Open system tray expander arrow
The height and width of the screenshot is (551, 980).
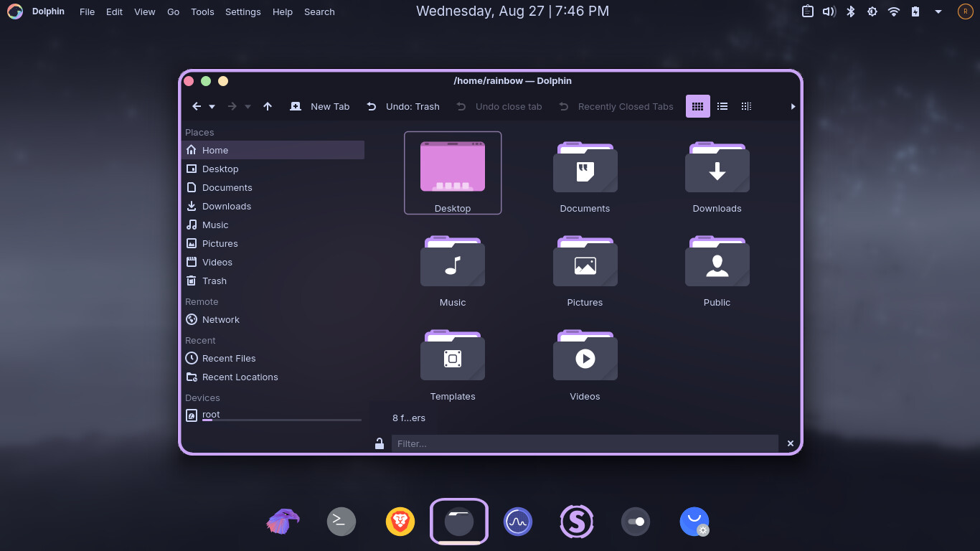tap(938, 11)
